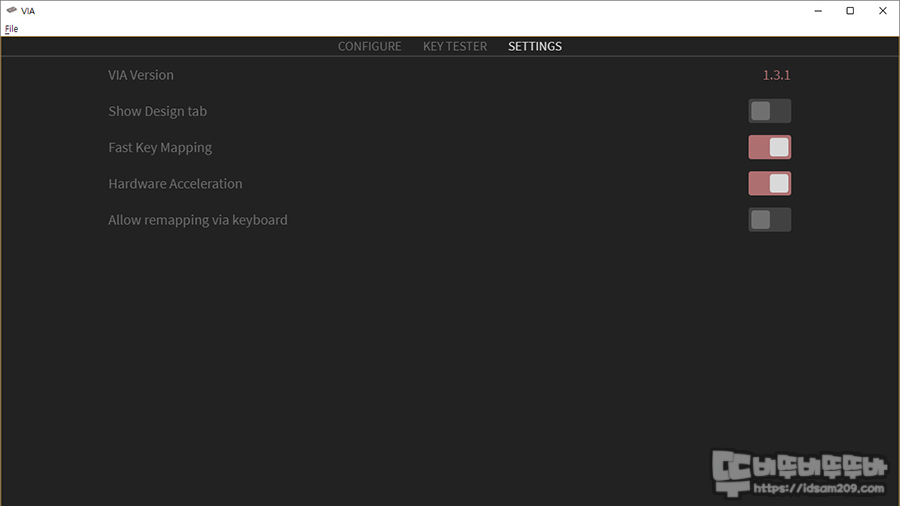
Task: Click the version number 1.3.1
Action: [x=776, y=75]
